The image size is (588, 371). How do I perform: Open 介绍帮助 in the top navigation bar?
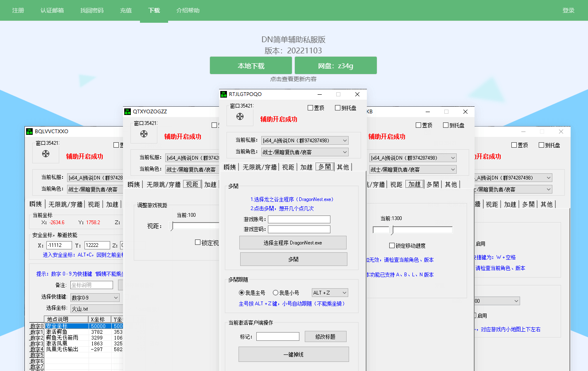click(x=188, y=10)
